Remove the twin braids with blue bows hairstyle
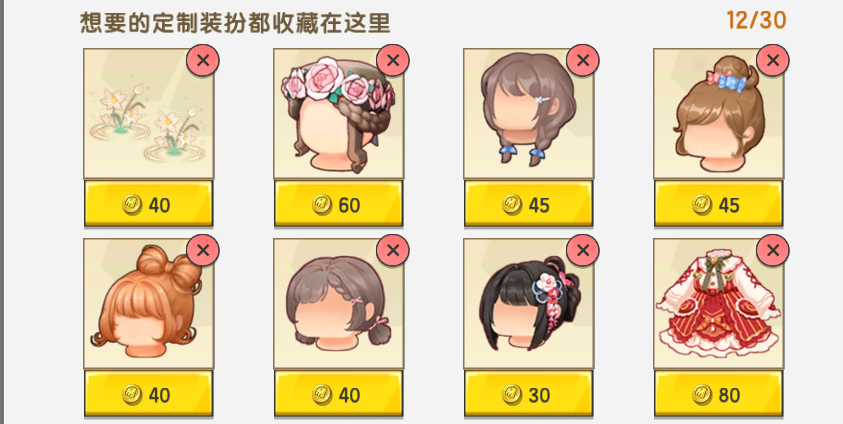 tap(583, 61)
